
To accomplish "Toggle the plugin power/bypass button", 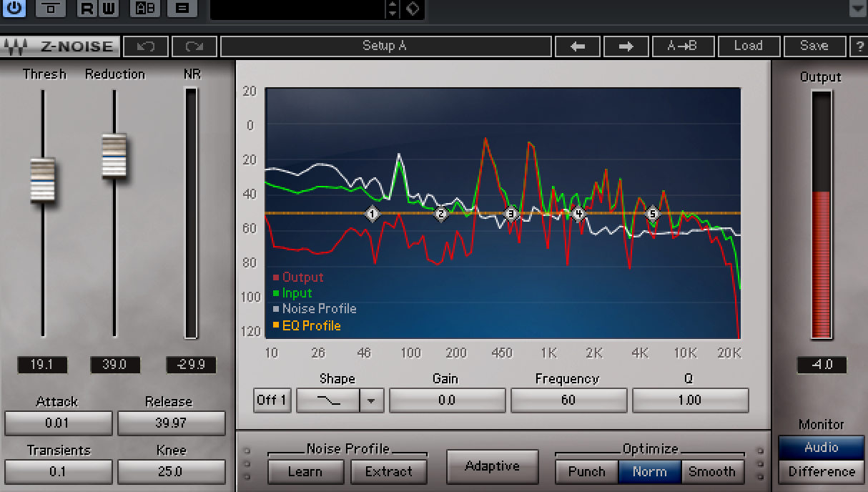I will [x=13, y=8].
